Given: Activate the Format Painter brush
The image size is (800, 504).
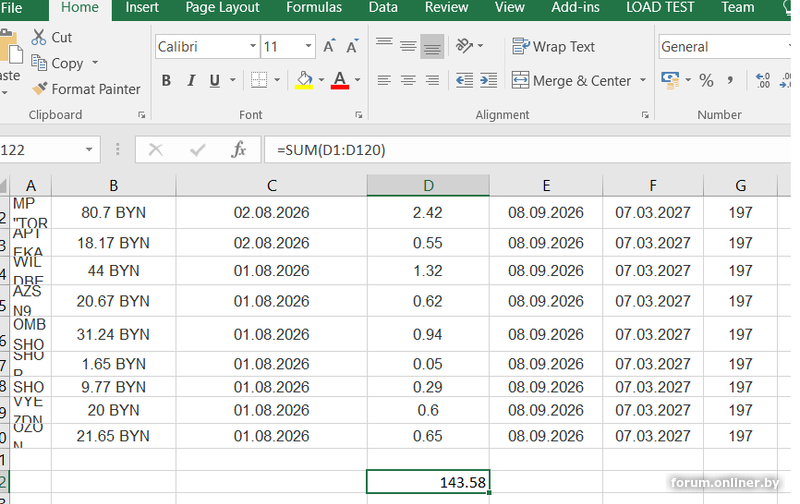Looking at the screenshot, I should [x=86, y=89].
